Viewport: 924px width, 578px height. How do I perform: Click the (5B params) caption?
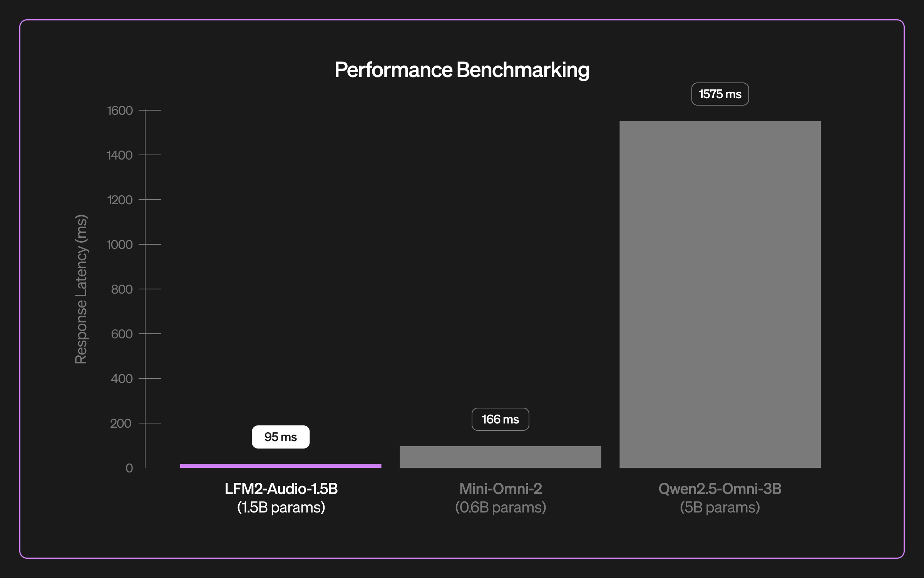point(720,507)
